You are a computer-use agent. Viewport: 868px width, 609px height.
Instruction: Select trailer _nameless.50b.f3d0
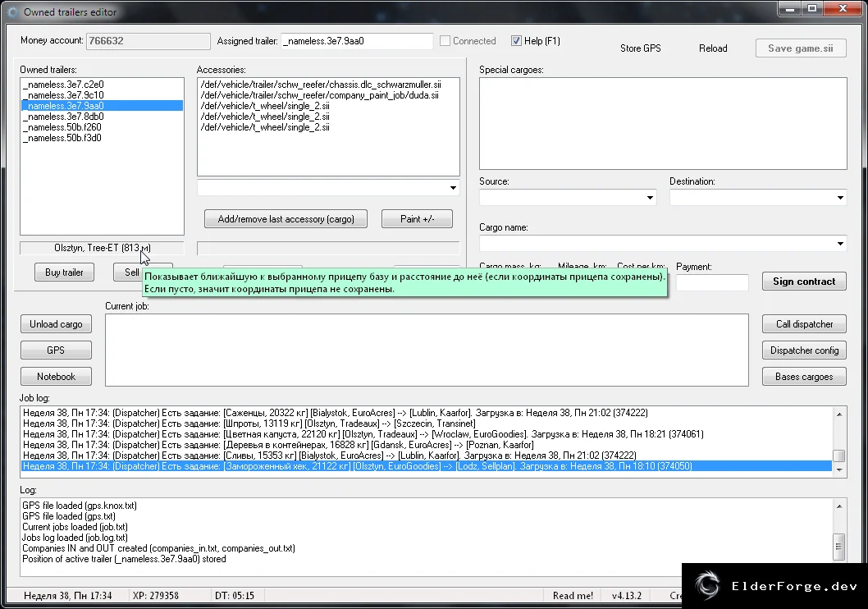tap(103, 138)
